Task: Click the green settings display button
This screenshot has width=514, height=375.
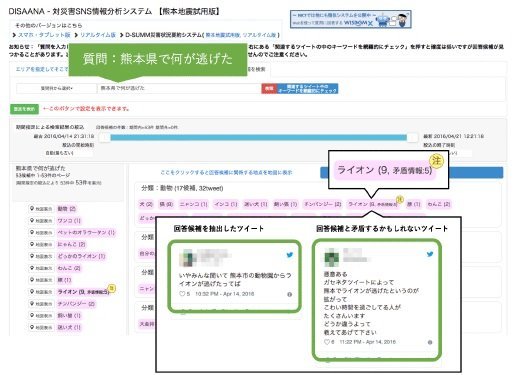Action: coord(24,109)
